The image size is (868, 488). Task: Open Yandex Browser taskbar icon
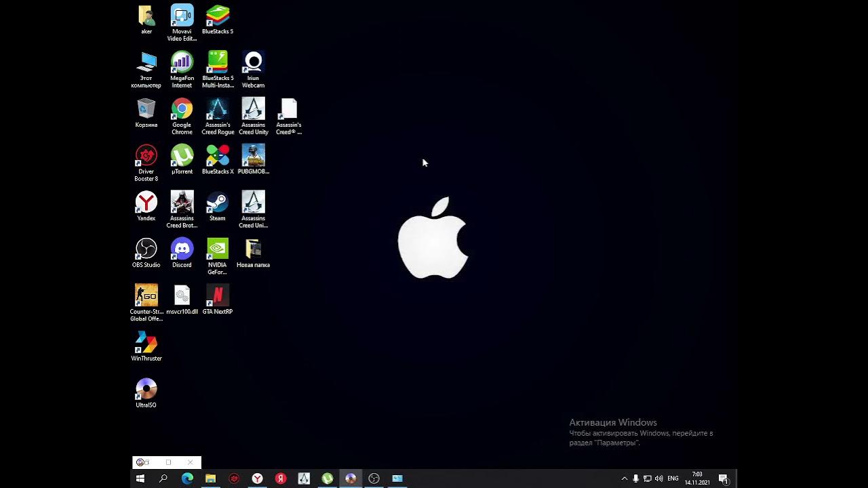tap(257, 479)
